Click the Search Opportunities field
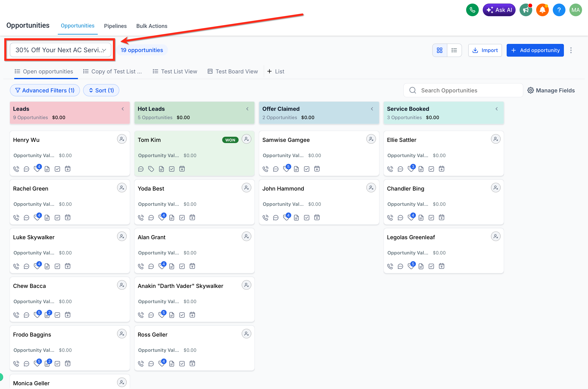588x389 pixels. [463, 90]
